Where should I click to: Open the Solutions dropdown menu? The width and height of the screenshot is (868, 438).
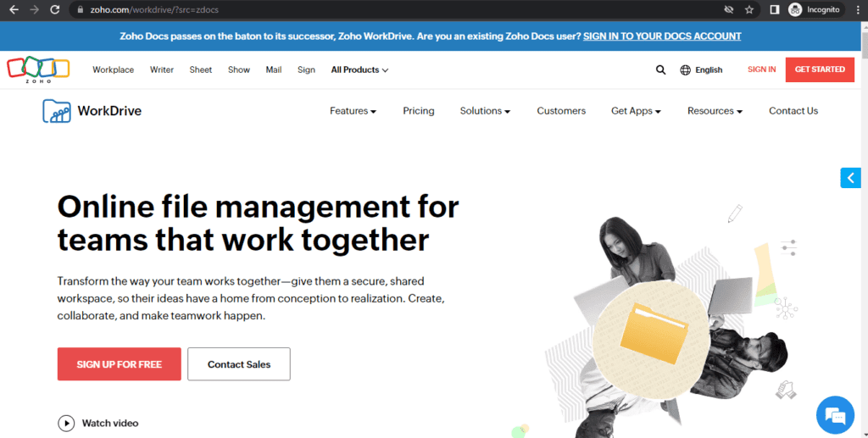485,111
